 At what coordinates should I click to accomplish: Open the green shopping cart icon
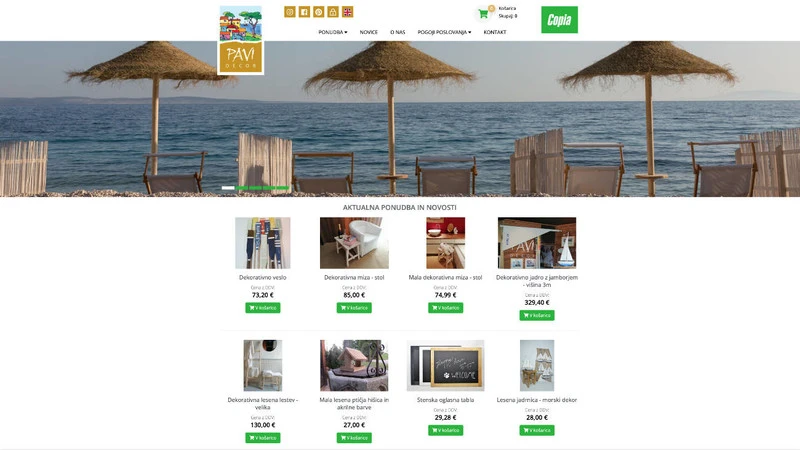click(x=483, y=14)
